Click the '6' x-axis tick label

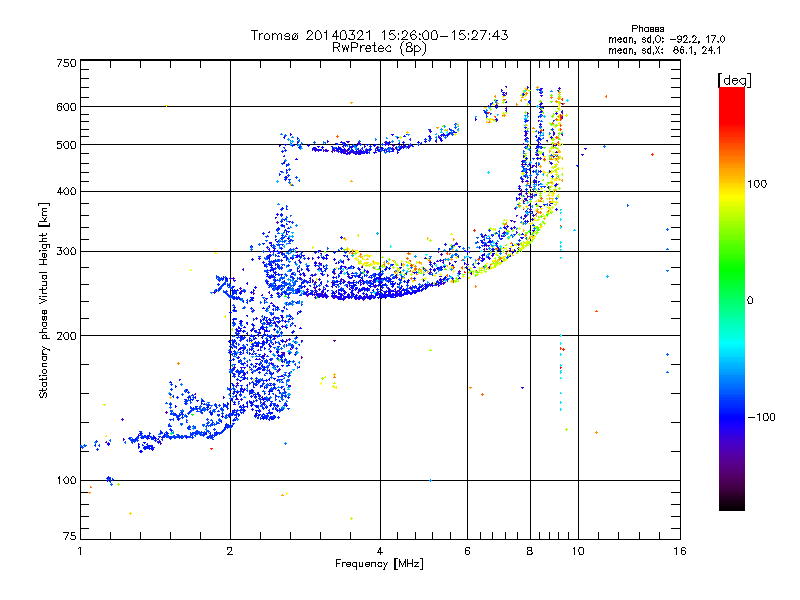tap(467, 551)
